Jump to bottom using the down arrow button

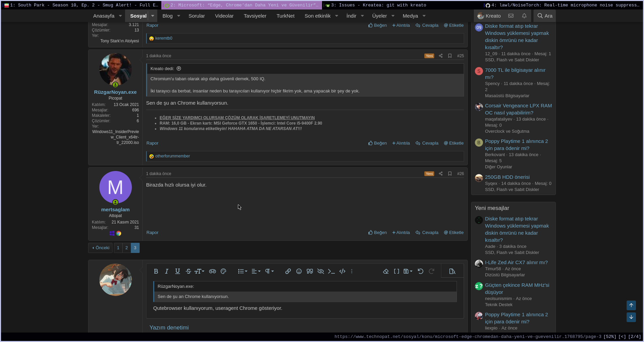click(x=631, y=317)
